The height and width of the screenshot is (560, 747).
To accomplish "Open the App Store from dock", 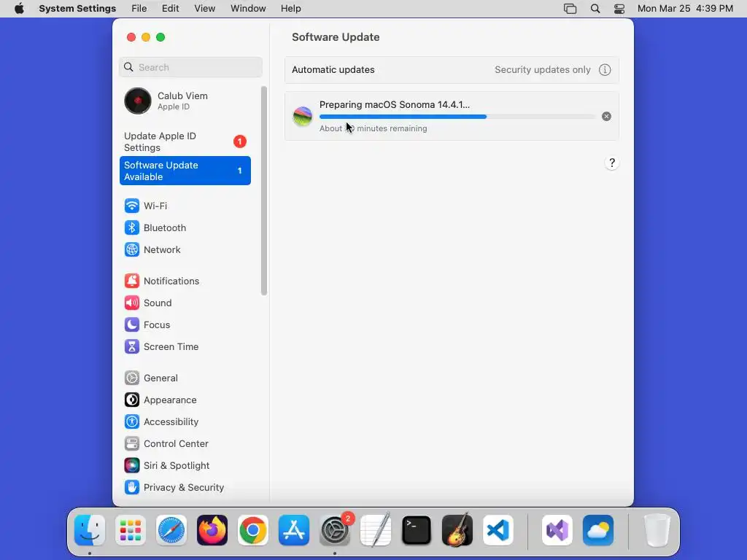I will (x=294, y=530).
